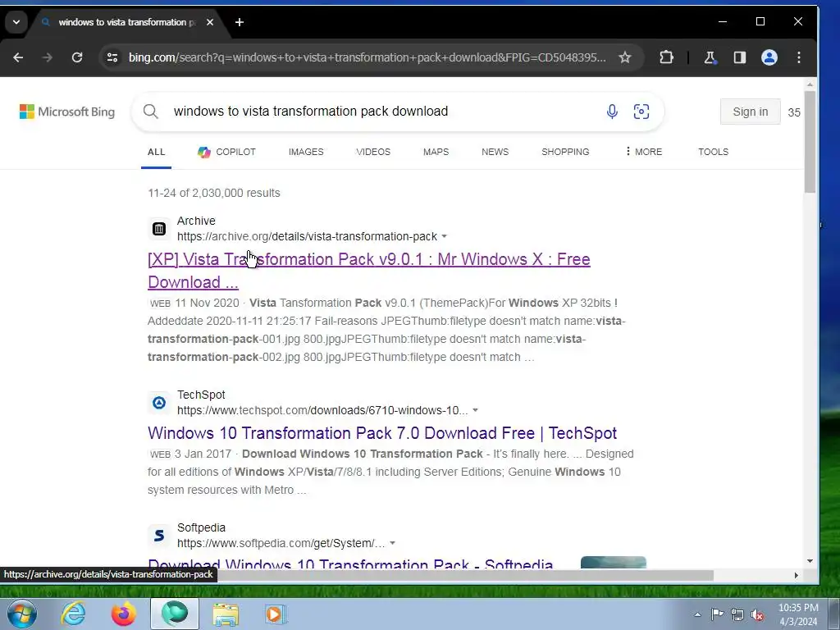This screenshot has height=630, width=840.
Task: Click the address bar URL
Action: coord(367,57)
